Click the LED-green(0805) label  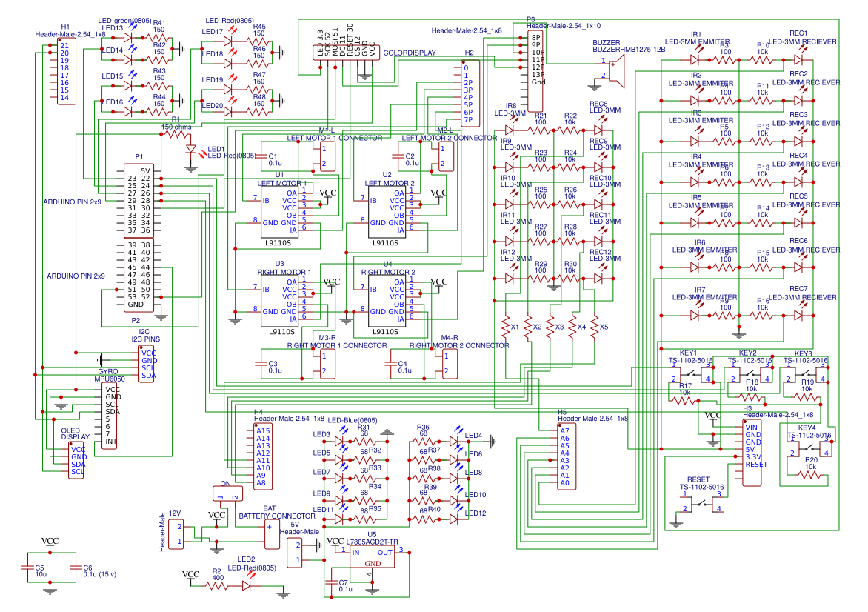click(124, 21)
